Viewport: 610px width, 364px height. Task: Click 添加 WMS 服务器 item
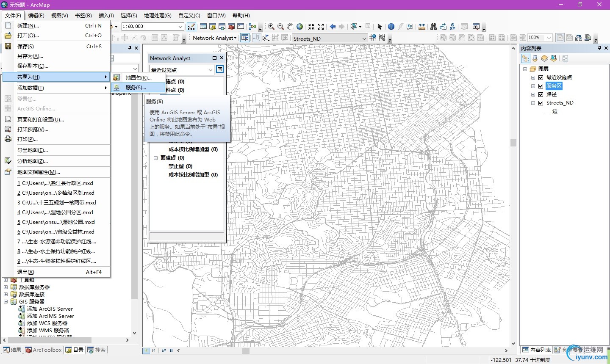pyautogui.click(x=44, y=331)
